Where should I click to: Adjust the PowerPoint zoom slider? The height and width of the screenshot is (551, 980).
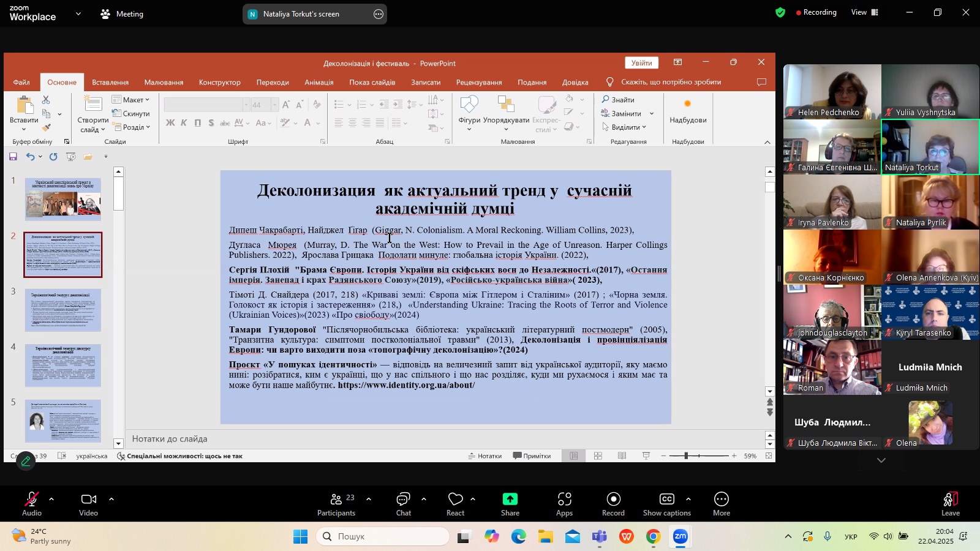pyautogui.click(x=686, y=456)
